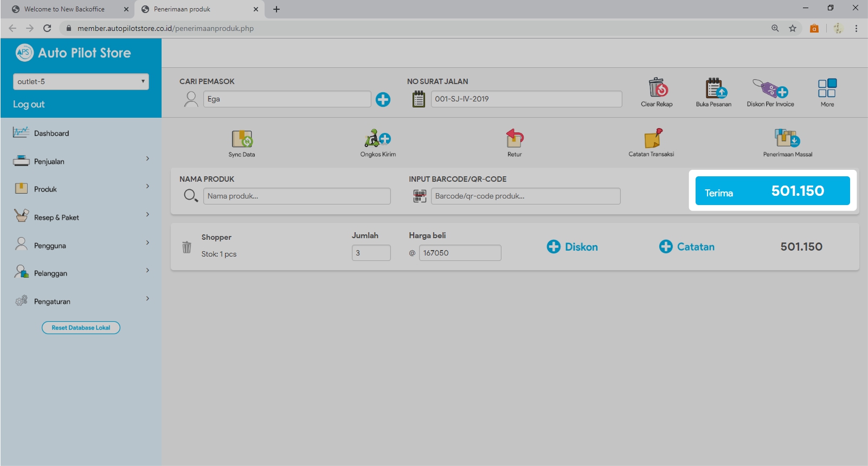
Task: Open the outlet-5 dropdown
Action: pyautogui.click(x=81, y=81)
